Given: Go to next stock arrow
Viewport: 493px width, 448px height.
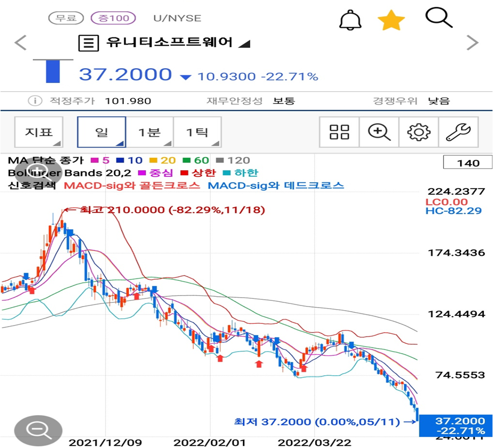Looking at the screenshot, I should click(x=473, y=43).
